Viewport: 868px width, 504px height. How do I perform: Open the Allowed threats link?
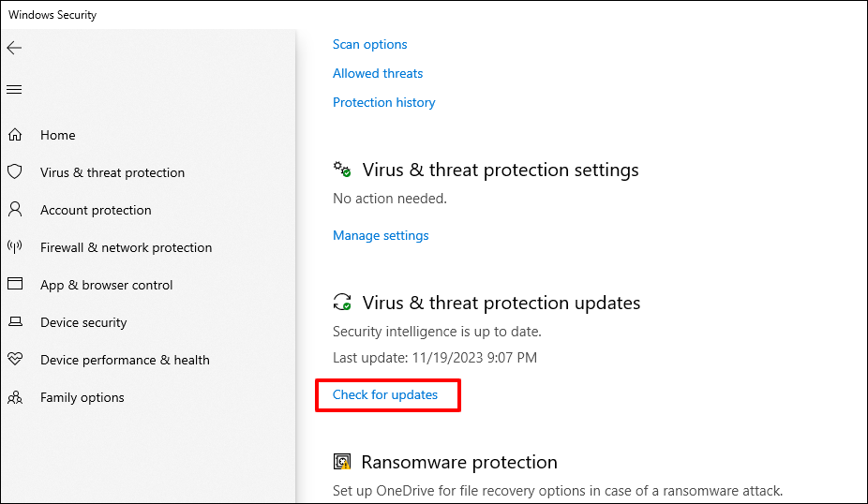(x=378, y=73)
